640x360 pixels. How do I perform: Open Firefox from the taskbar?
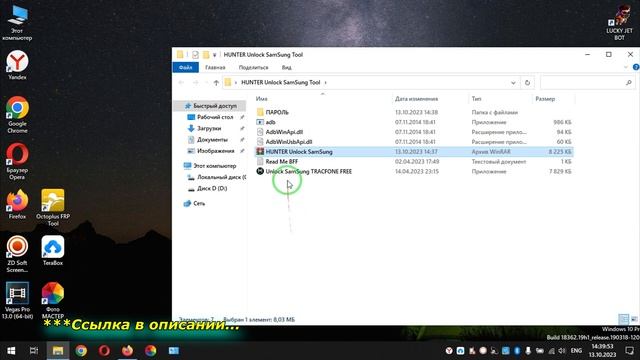(127, 351)
